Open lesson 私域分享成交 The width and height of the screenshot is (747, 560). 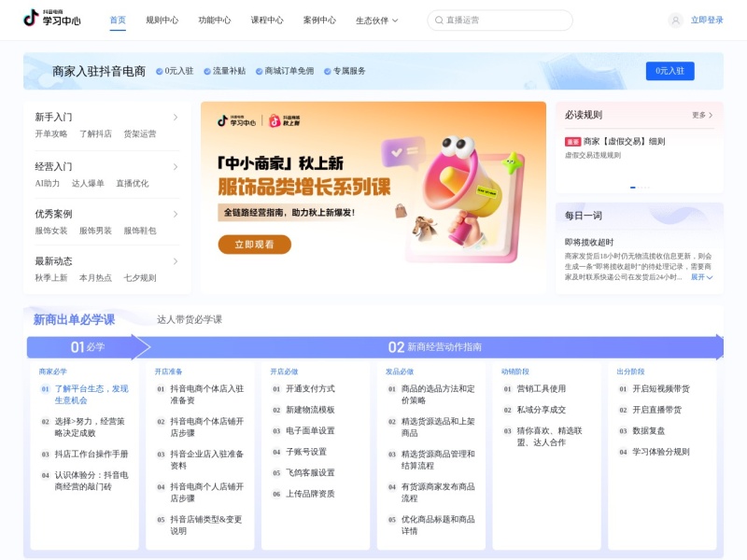[x=542, y=410]
